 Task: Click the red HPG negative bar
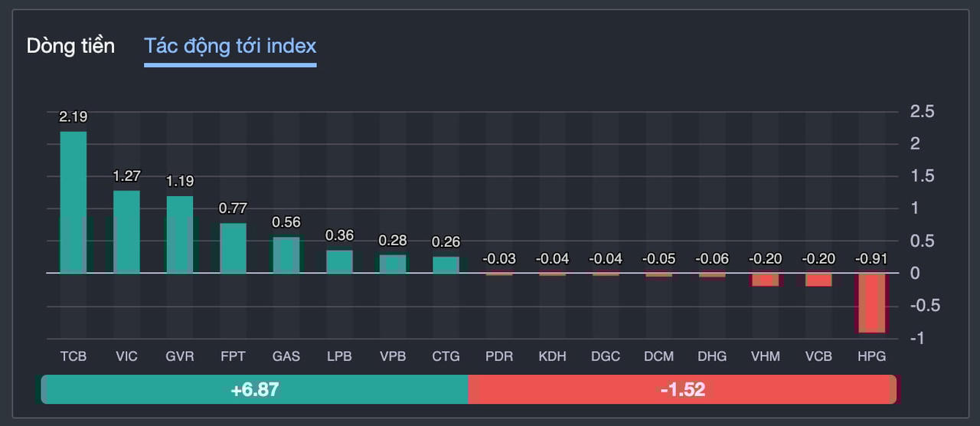click(871, 303)
